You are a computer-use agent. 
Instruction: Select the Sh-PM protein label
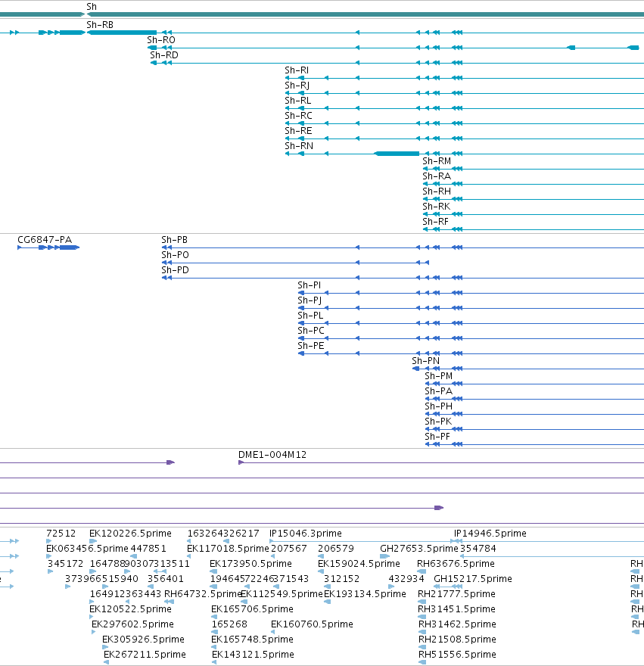pyautogui.click(x=439, y=376)
